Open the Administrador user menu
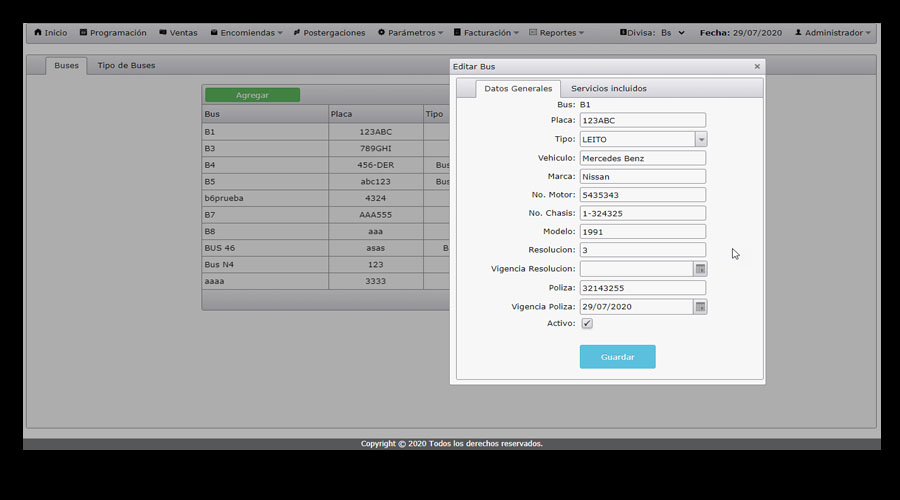 (x=832, y=33)
